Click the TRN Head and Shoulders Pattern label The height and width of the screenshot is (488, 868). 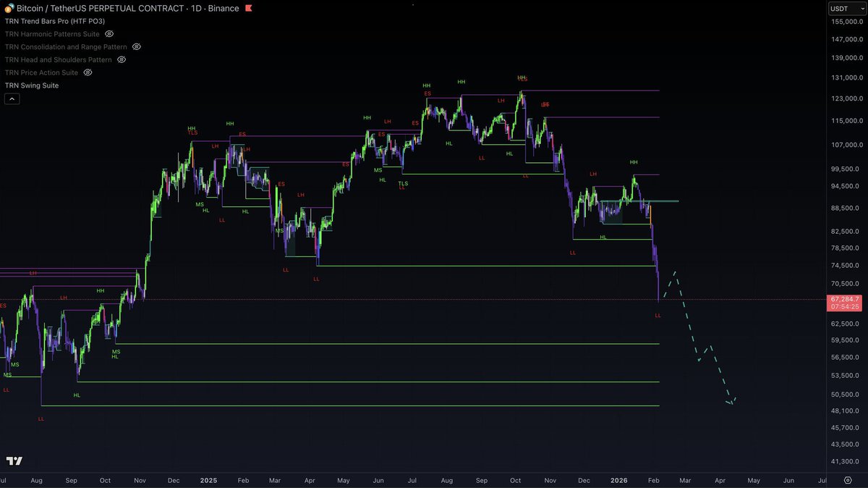pyautogui.click(x=59, y=60)
